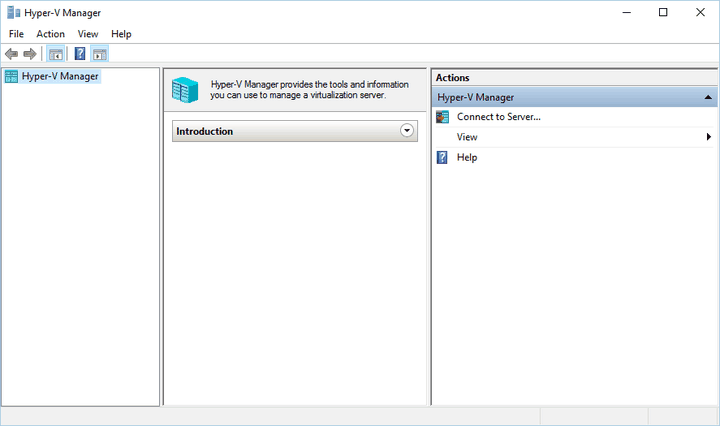Toggle the Show/Hide Console Tree toolbar icon
The width and height of the screenshot is (720, 426).
[56, 54]
